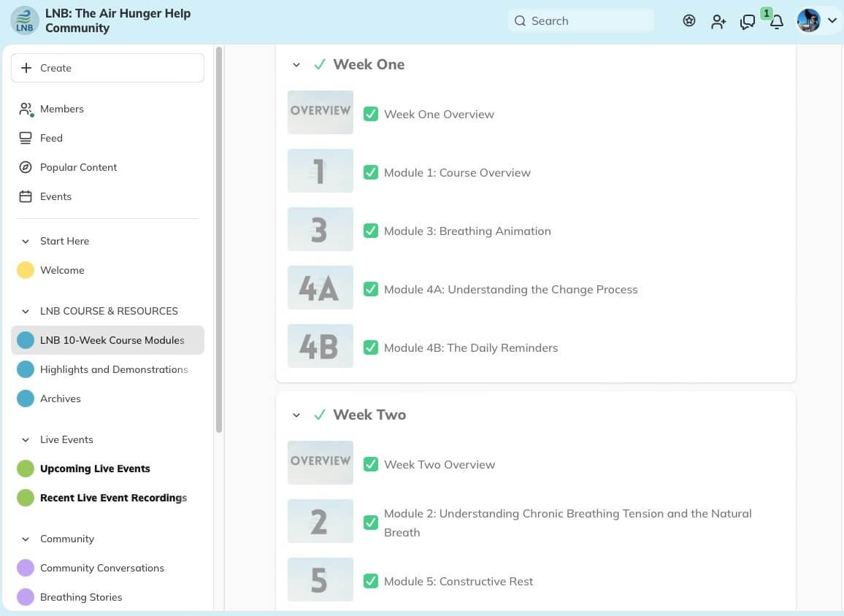This screenshot has height=616, width=844.
Task: Click green Upcoming Live Events dot
Action: 26,469
